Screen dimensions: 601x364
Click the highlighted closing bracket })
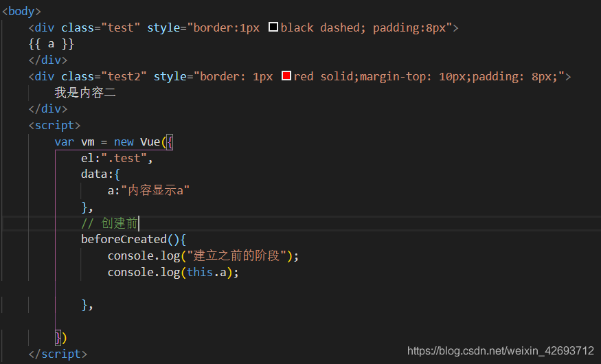[x=61, y=338]
